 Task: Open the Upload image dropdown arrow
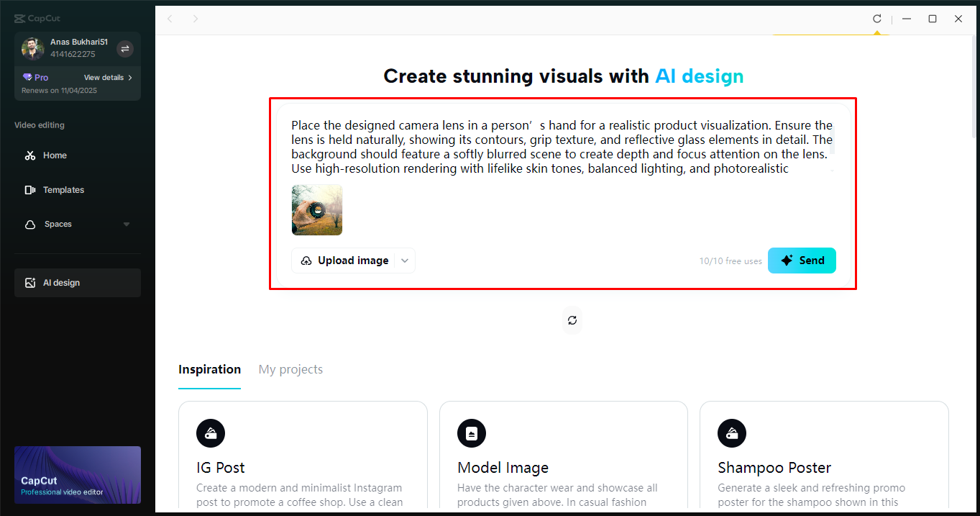pos(405,261)
